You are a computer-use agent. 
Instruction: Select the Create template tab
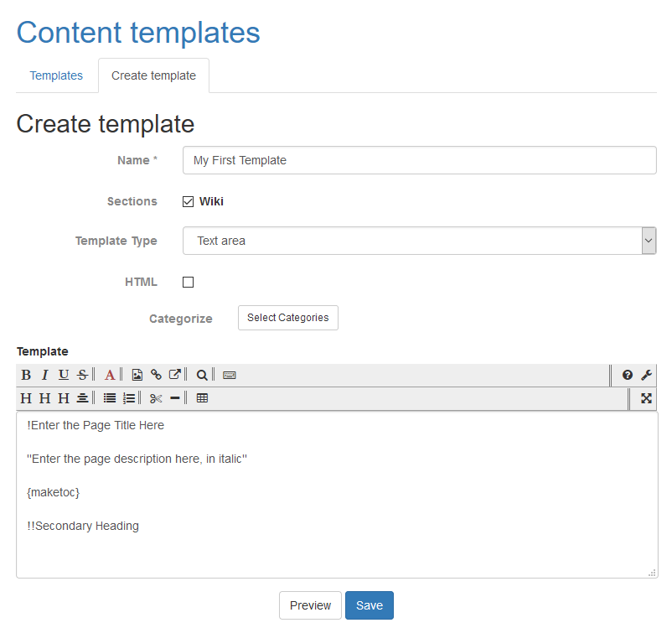click(153, 75)
